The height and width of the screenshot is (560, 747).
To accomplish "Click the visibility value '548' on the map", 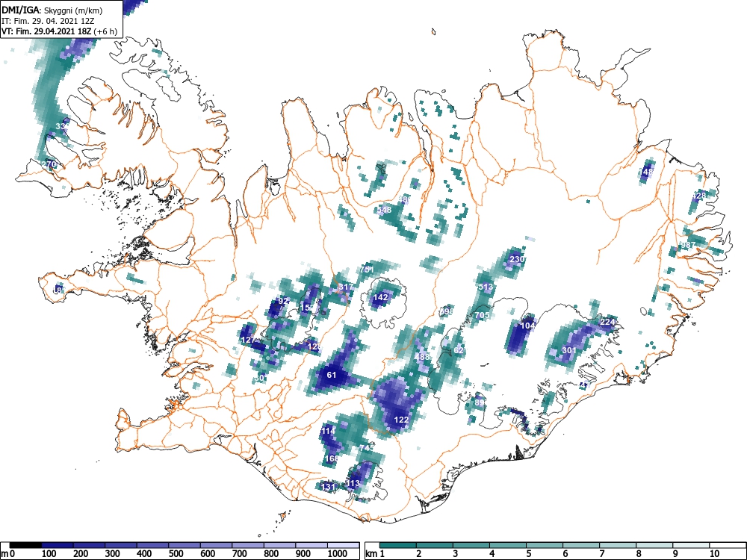I will tap(384, 210).
